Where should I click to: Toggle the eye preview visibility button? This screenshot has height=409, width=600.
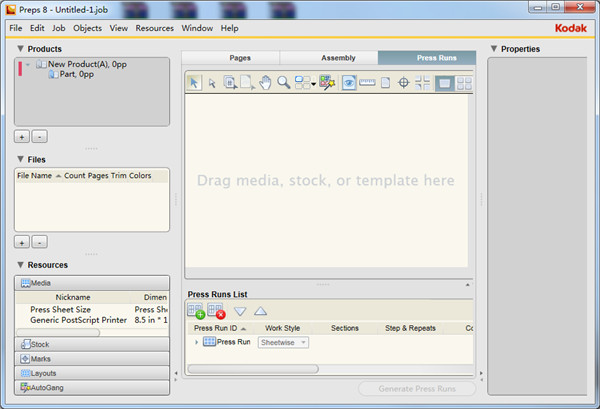pos(349,83)
